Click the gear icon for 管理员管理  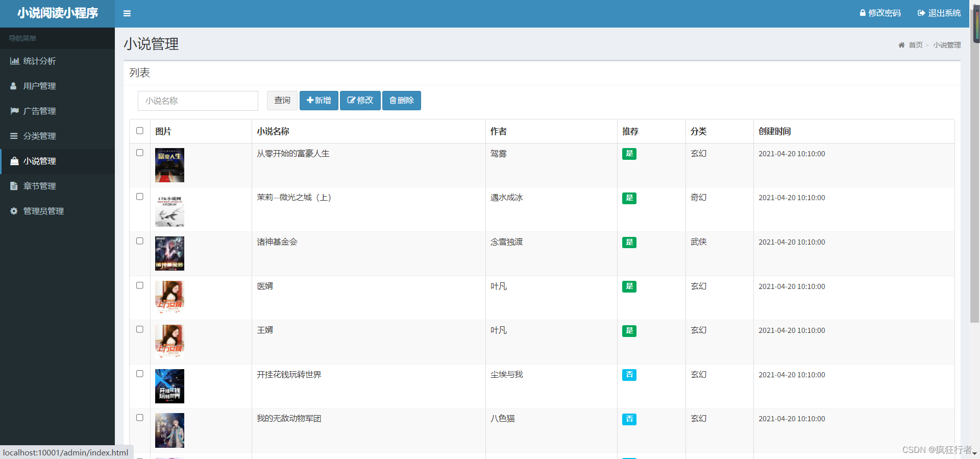click(x=14, y=211)
